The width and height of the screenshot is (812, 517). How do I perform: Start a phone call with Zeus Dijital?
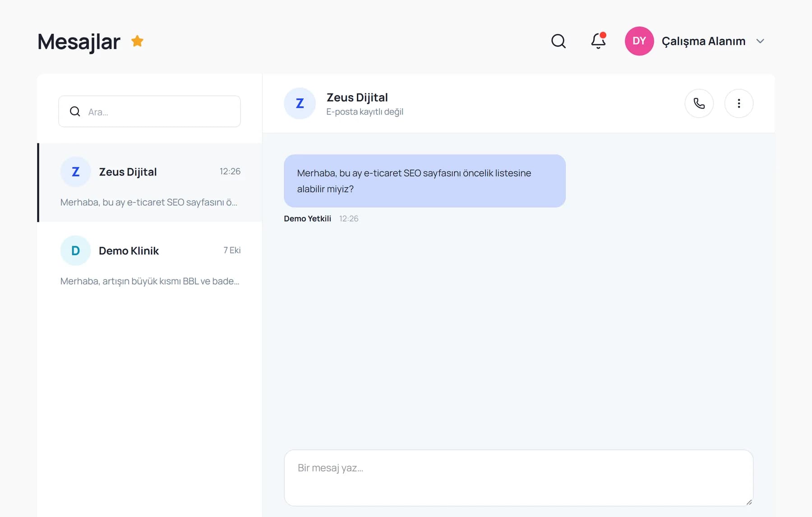(699, 103)
